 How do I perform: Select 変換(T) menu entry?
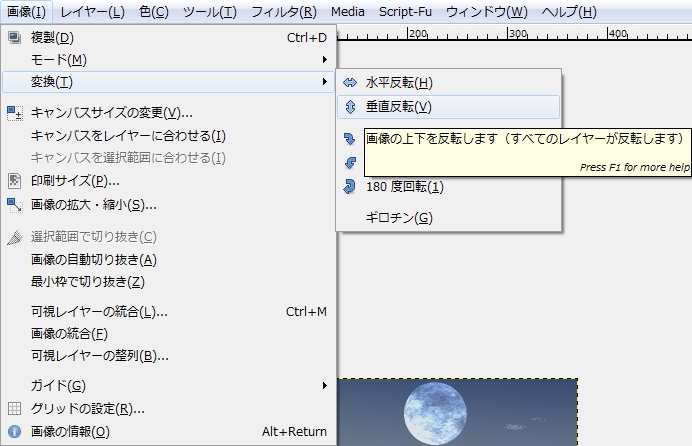click(x=168, y=82)
